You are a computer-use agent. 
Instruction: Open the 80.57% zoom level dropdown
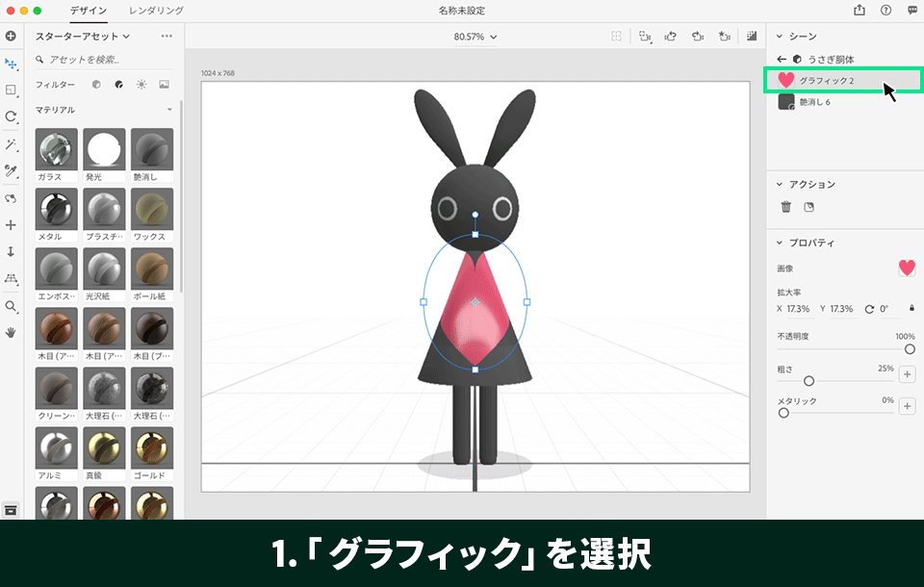coord(475,37)
